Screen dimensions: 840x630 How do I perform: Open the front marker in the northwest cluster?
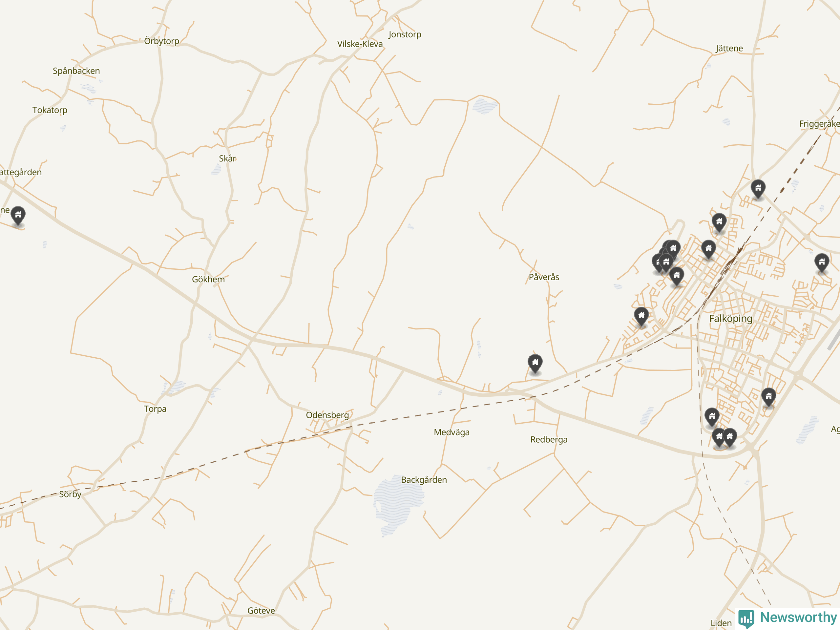666,263
